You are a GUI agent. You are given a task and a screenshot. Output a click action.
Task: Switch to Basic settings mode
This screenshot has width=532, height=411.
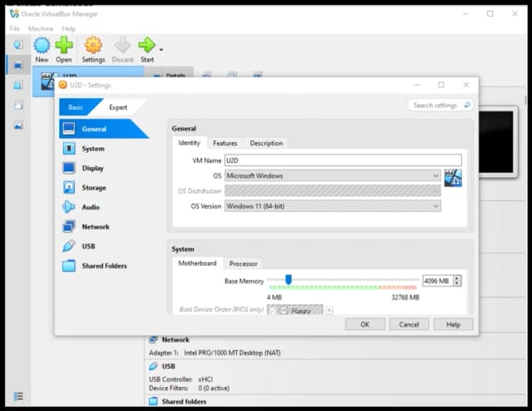click(76, 107)
